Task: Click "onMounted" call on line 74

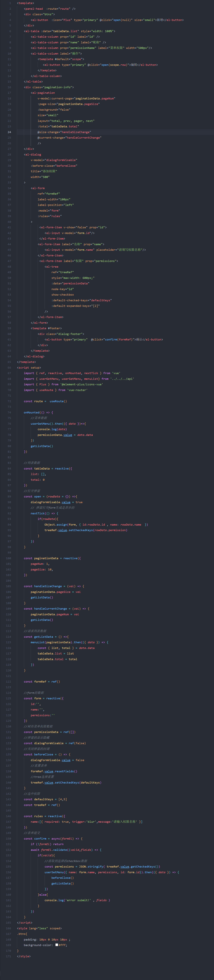Action: point(32,412)
